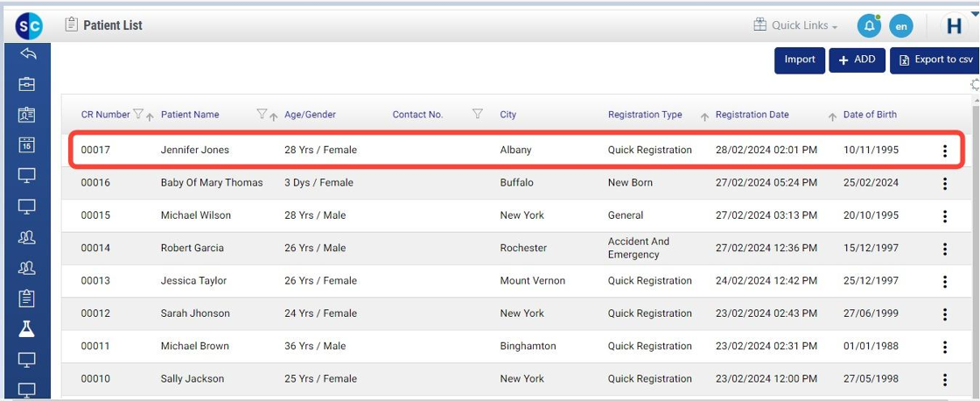980x401 pixels.
Task: Click the 3 Dys / Female cell
Action: [318, 183]
